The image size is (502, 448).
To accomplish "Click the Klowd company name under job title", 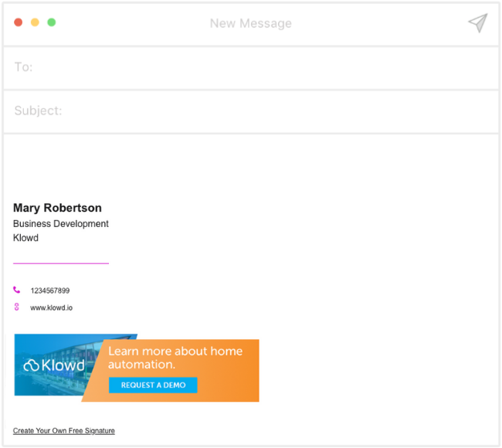I will (25, 238).
